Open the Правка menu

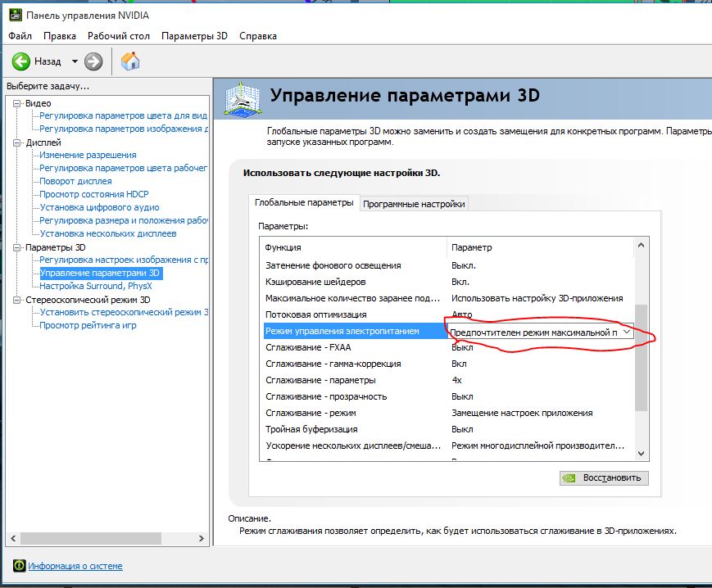click(x=60, y=36)
